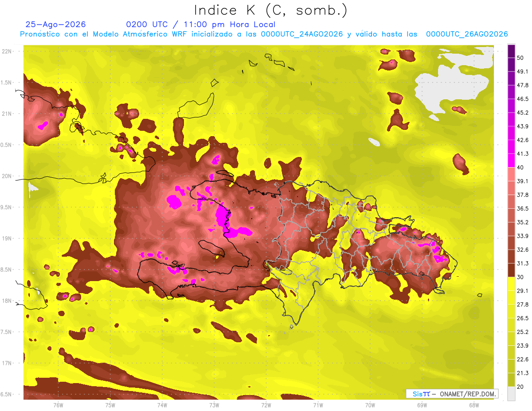
Task: Click the longitude axis label "72W"
Action: [x=266, y=405]
